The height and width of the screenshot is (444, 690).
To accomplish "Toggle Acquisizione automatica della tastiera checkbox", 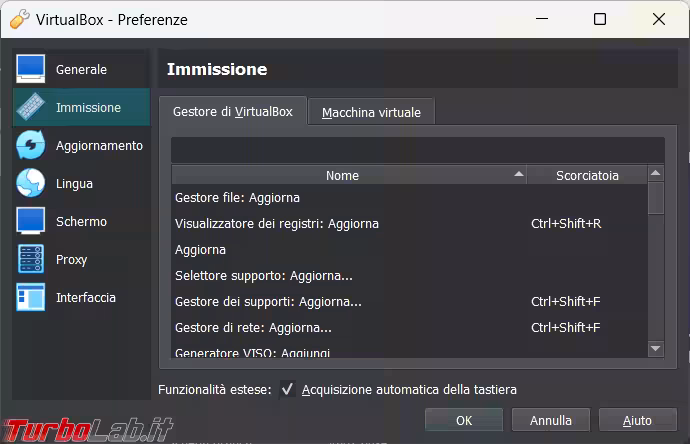I will (288, 389).
